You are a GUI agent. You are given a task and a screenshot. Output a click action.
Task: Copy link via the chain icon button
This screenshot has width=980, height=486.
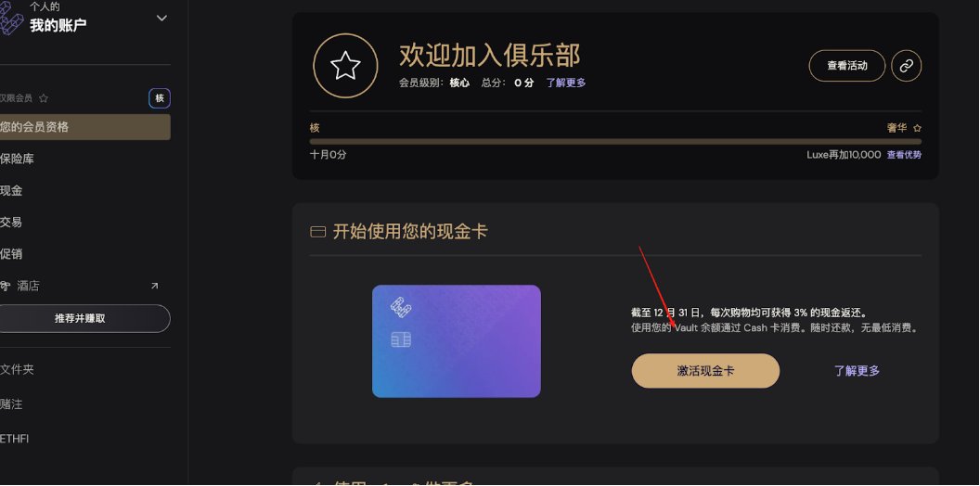(907, 66)
